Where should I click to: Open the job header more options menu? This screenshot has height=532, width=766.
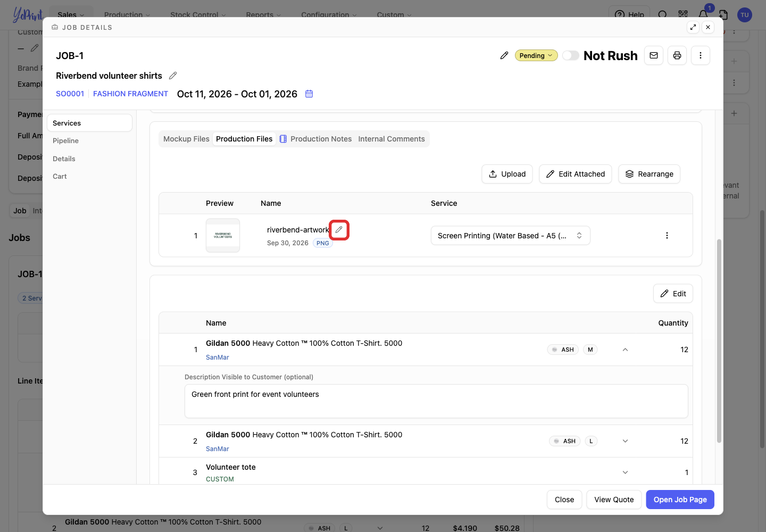point(701,55)
